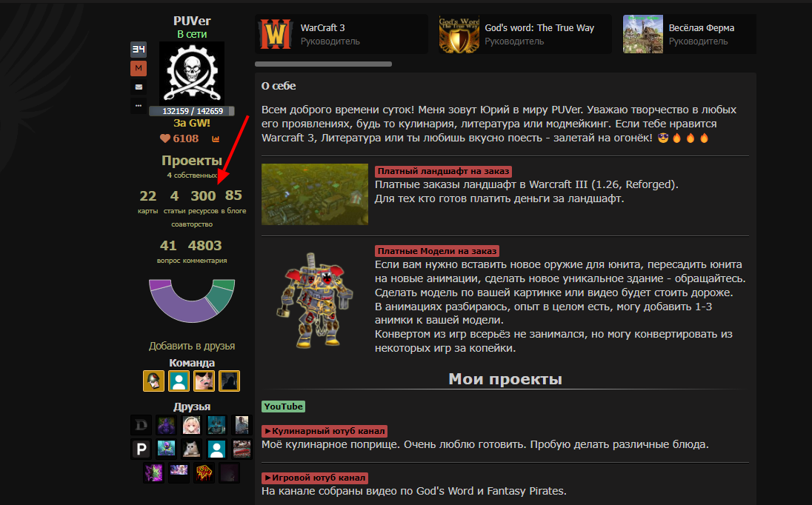Click the experience progress bar 132159 / 142659

point(192,111)
